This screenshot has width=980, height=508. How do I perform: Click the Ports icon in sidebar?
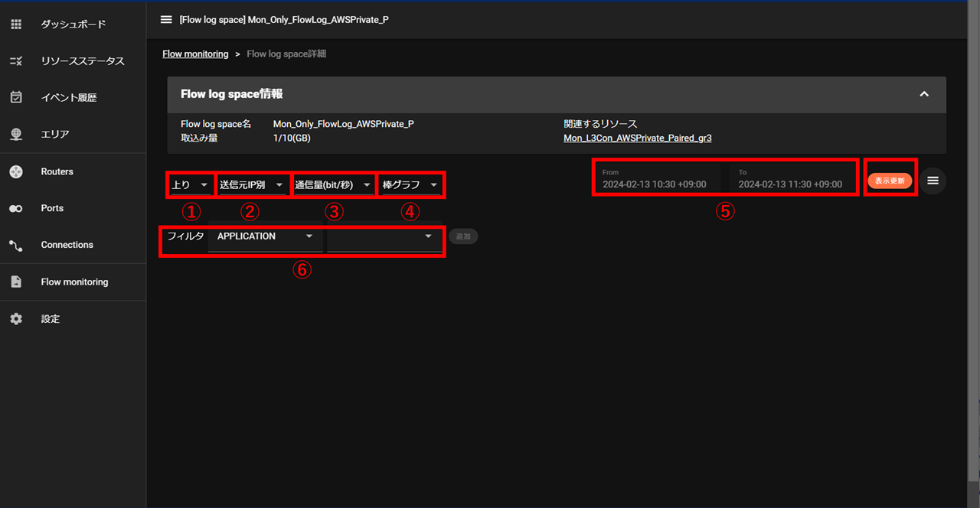click(x=16, y=208)
